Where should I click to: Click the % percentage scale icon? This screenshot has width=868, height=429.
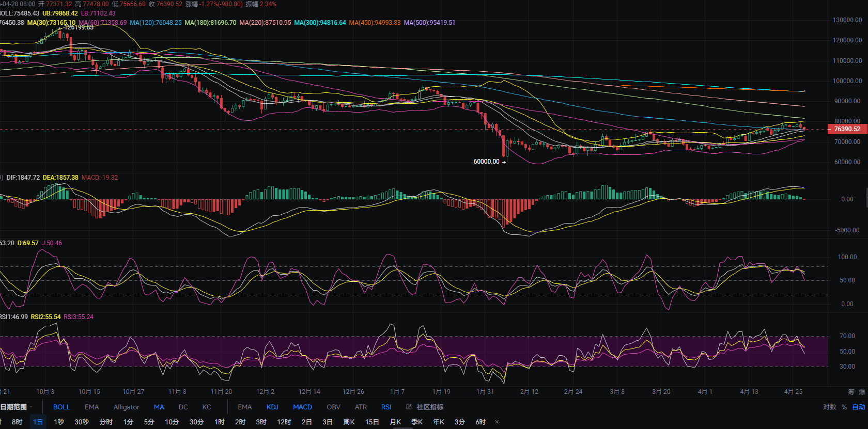(x=844, y=407)
